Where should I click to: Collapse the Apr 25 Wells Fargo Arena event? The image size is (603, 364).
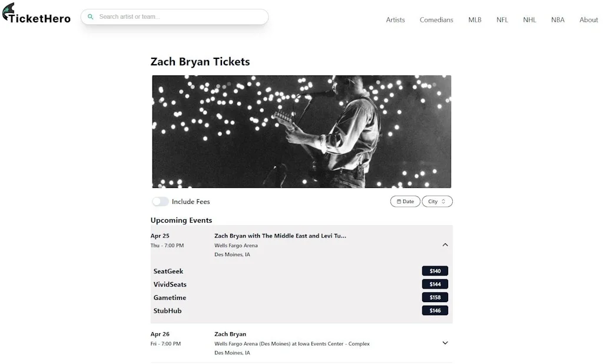445,243
